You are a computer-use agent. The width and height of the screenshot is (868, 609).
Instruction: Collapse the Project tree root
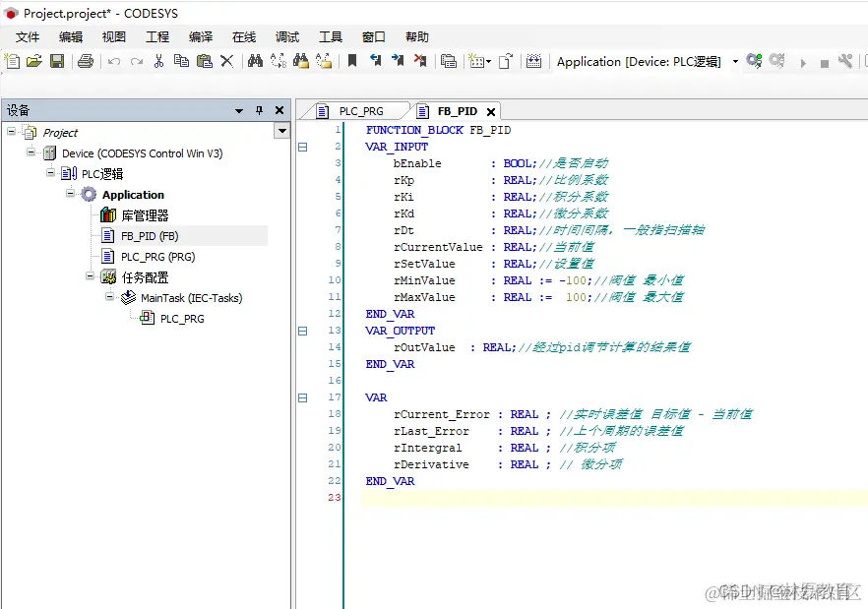point(11,132)
